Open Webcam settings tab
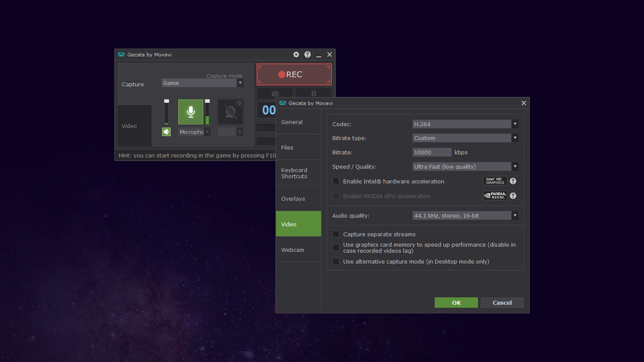The height and width of the screenshot is (362, 644). [299, 250]
